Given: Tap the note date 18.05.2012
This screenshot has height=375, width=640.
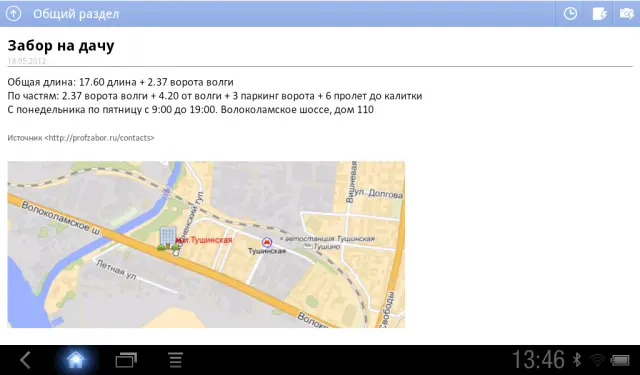Looking at the screenshot, I should (x=27, y=61).
